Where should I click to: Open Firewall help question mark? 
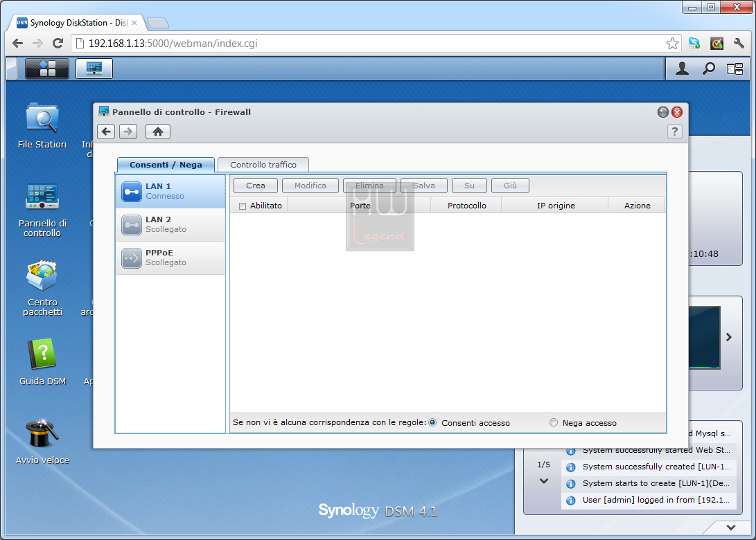(x=674, y=132)
